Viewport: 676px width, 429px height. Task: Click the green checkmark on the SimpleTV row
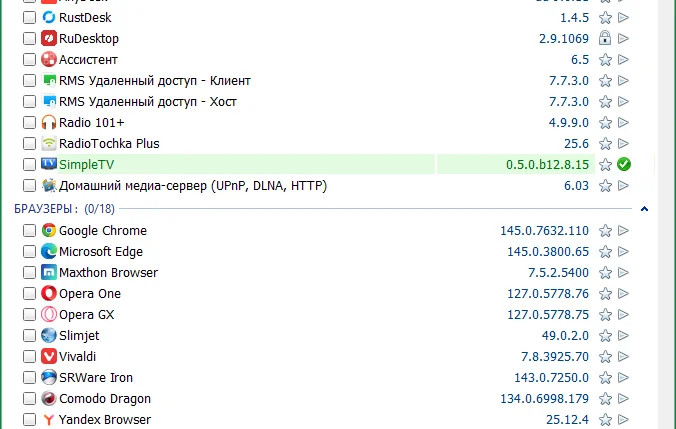[623, 165]
